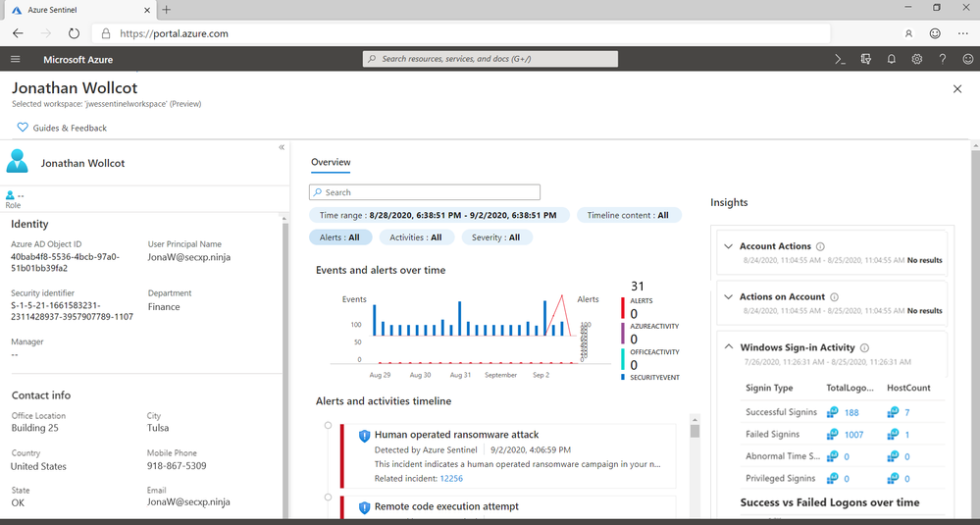The width and height of the screenshot is (980, 525).
Task: Open the Timeline content filter
Action: click(x=629, y=215)
